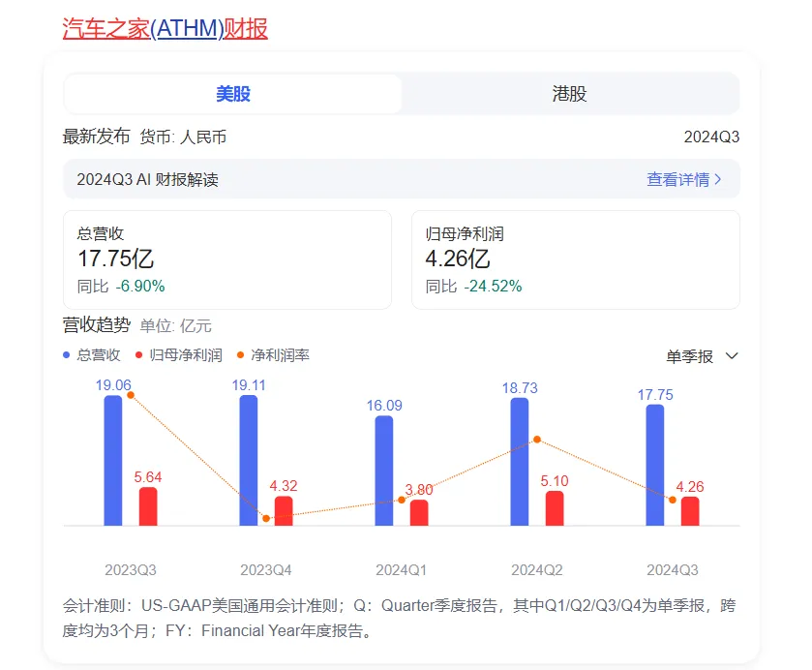
Task: Toggle the 净利润率 legend item
Action: [x=273, y=355]
